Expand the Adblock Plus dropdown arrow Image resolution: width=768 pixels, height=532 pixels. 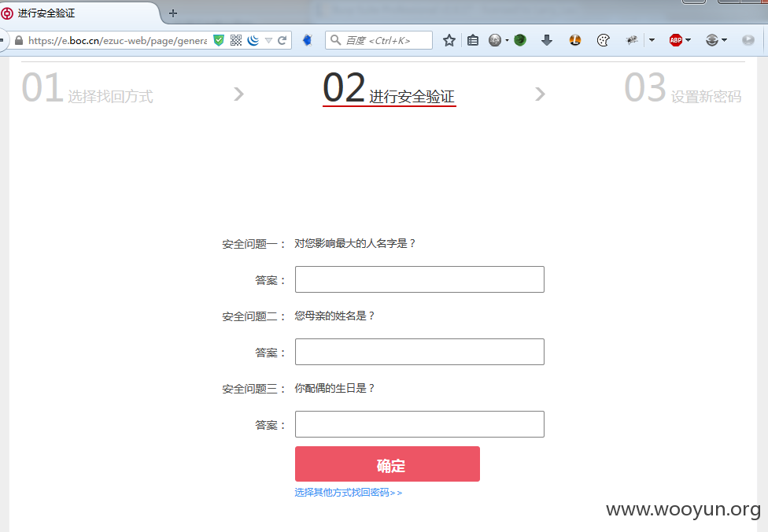(689, 40)
